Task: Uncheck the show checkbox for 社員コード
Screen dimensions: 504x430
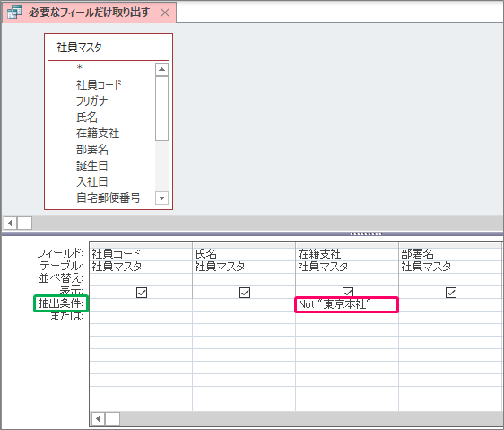Action: pyautogui.click(x=142, y=293)
